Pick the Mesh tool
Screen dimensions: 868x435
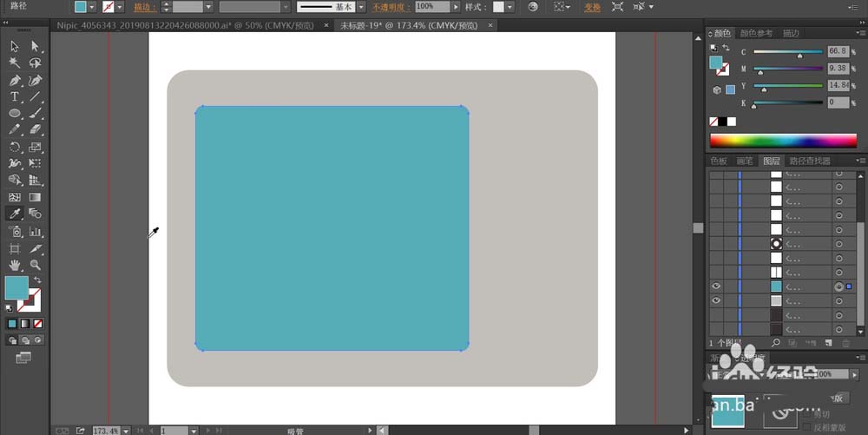tap(15, 197)
